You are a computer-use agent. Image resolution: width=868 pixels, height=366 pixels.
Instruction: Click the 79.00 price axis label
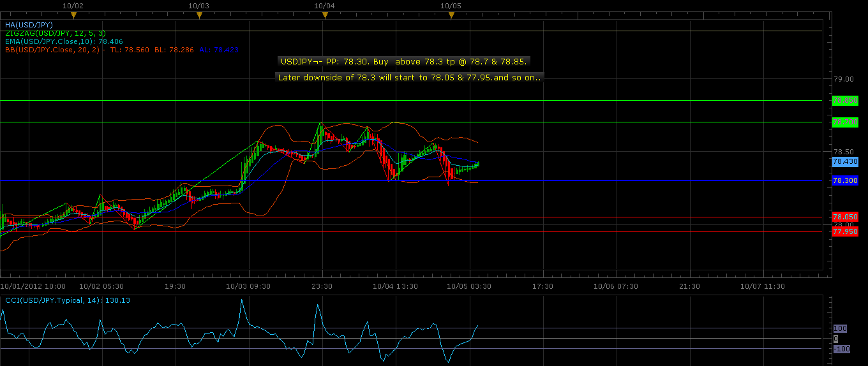click(x=844, y=79)
